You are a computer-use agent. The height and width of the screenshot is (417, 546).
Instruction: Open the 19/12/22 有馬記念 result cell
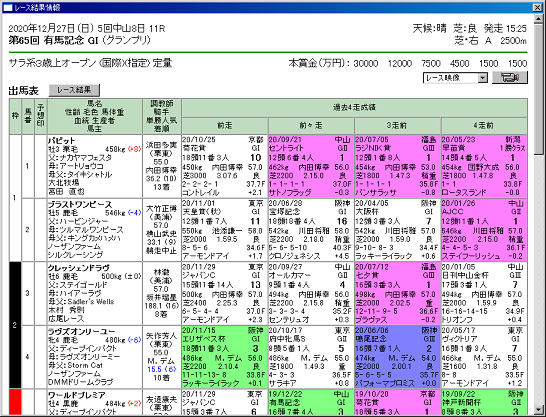pyautogui.click(x=311, y=402)
